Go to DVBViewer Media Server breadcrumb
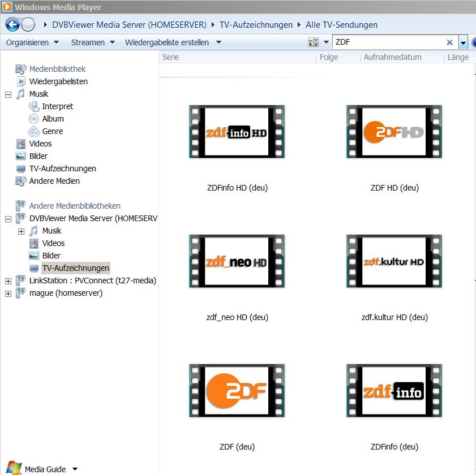The width and height of the screenshot is (476, 475). click(129, 24)
